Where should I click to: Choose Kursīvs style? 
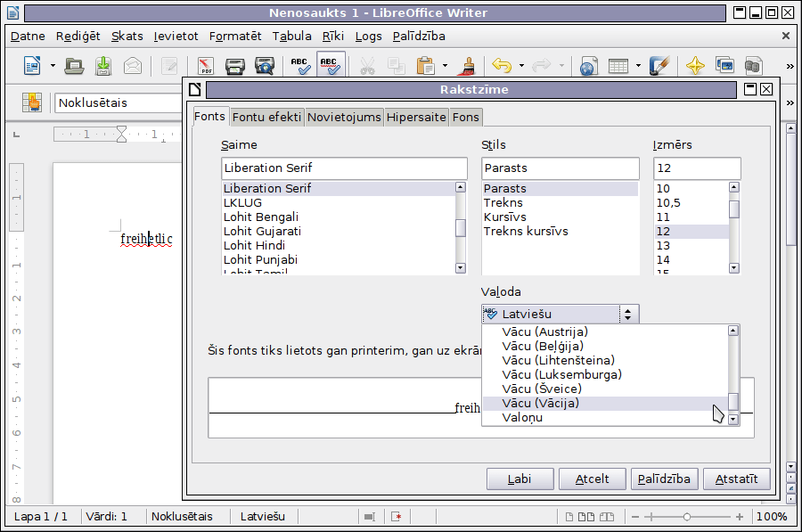click(x=561, y=217)
